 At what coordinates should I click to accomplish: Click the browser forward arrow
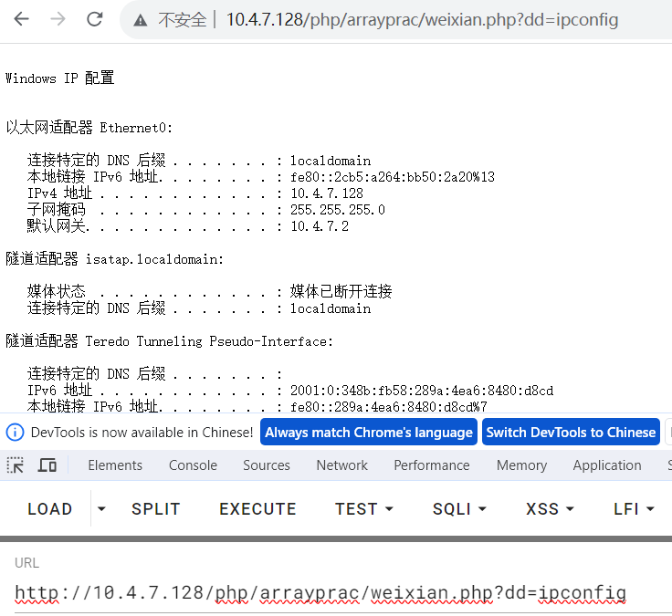pos(58,19)
